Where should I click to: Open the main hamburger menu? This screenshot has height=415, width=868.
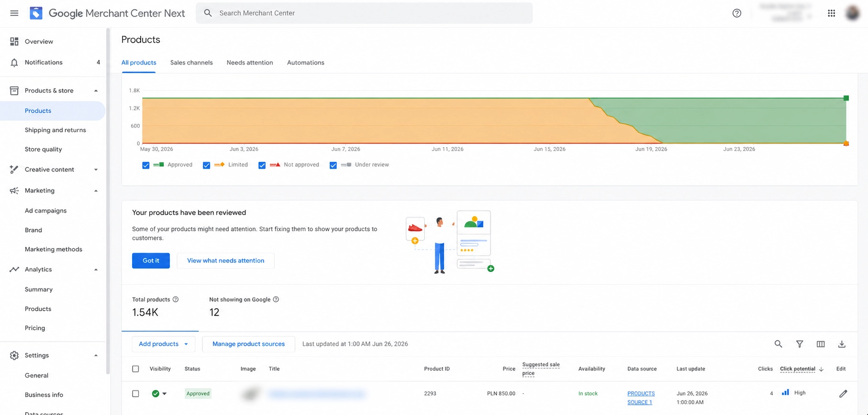coord(14,13)
